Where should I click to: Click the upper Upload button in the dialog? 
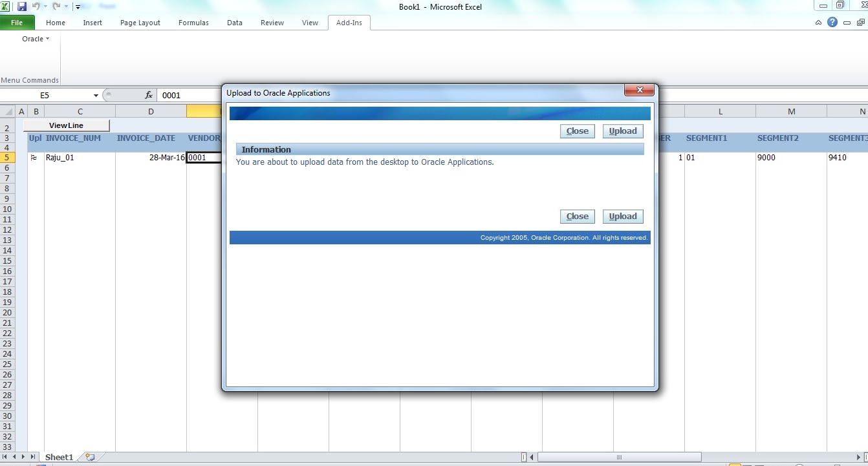[x=623, y=131]
